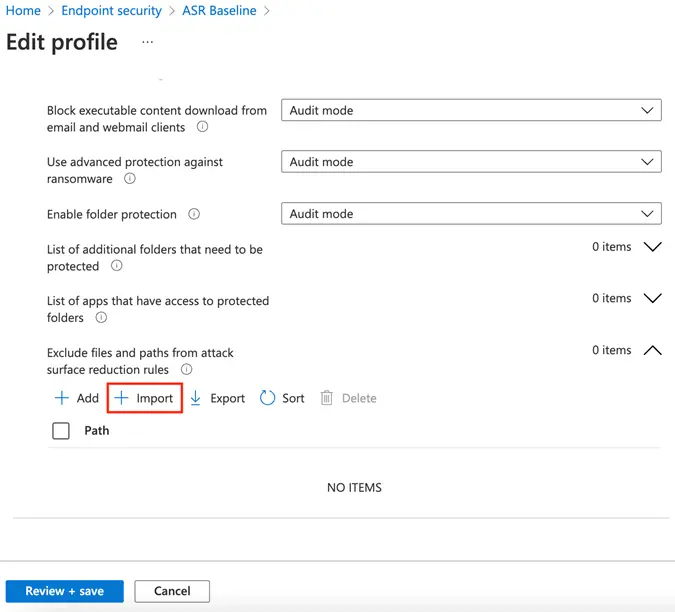
Task: Navigate to Endpoint security breadcrumb
Action: click(111, 11)
